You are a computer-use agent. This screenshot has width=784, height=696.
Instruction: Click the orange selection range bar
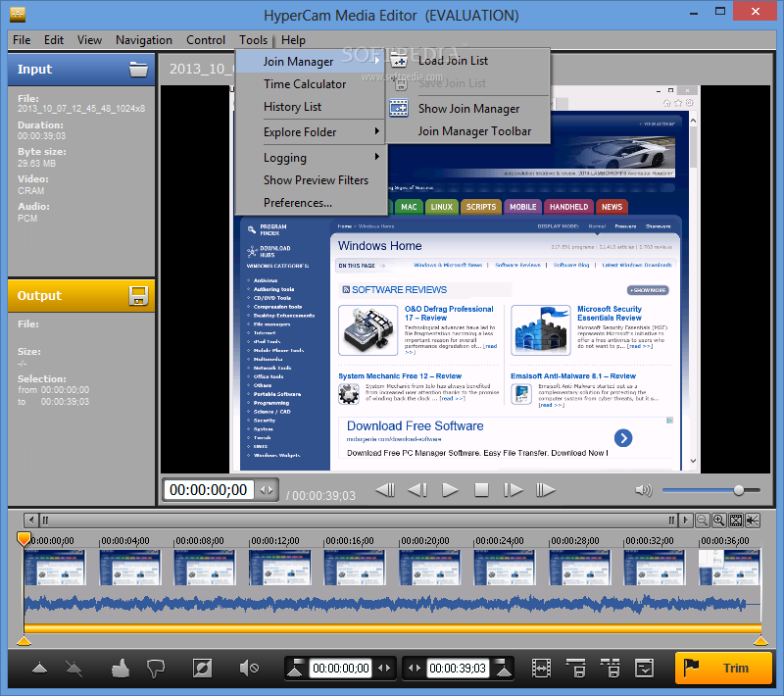tap(393, 628)
